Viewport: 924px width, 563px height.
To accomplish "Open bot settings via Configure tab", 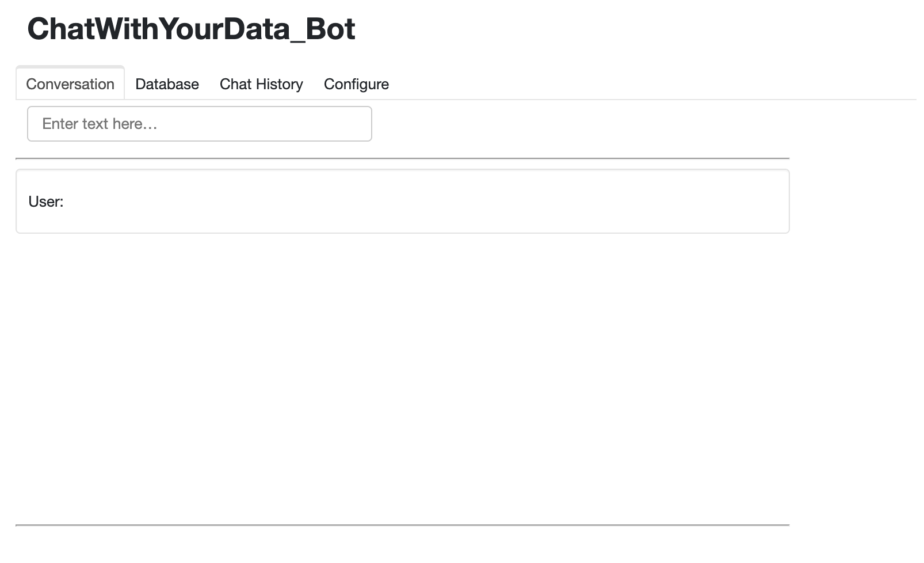I will click(x=356, y=84).
